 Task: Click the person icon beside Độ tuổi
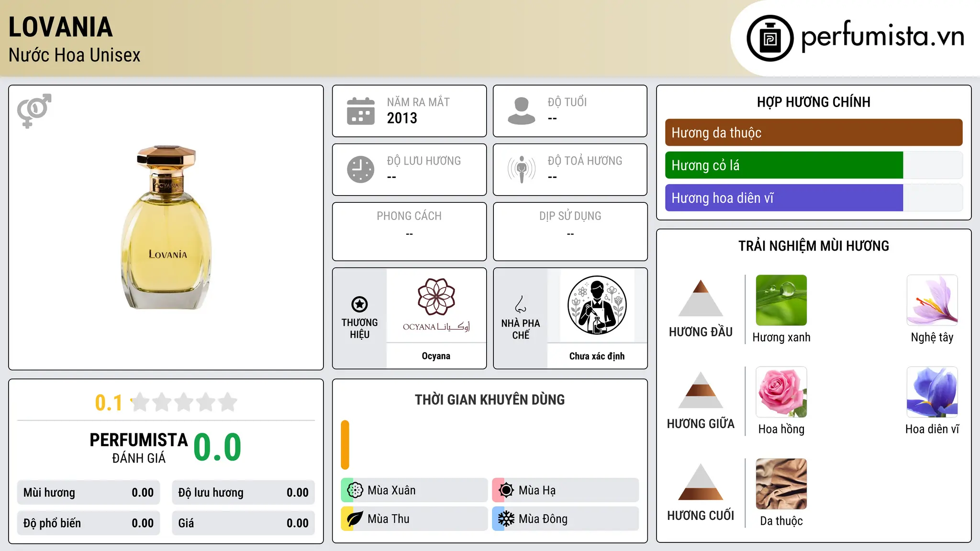pos(522,111)
